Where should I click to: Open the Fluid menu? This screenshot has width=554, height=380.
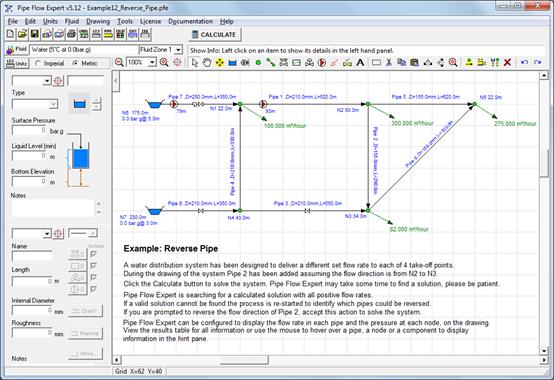[72, 21]
